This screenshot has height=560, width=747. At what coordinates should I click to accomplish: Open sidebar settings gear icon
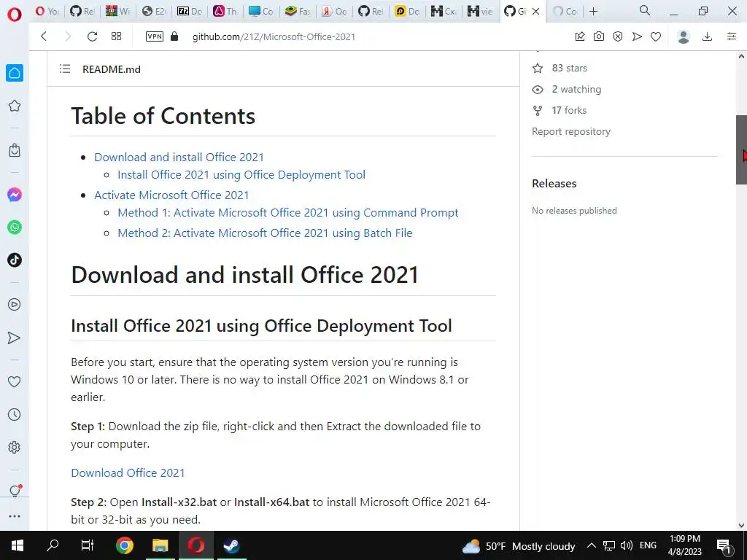pyautogui.click(x=15, y=447)
